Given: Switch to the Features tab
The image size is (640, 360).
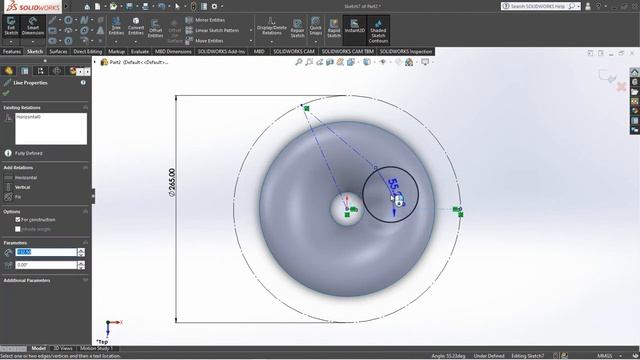Looking at the screenshot, I should [x=12, y=51].
